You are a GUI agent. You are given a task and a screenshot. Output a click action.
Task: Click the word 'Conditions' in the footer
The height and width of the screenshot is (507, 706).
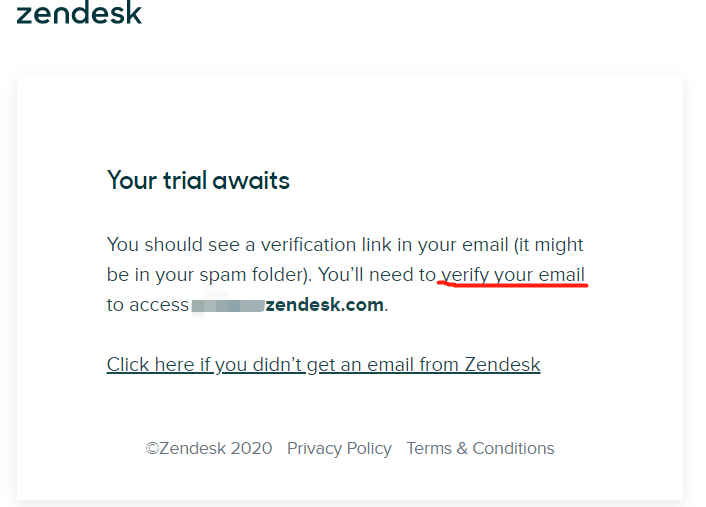(513, 448)
